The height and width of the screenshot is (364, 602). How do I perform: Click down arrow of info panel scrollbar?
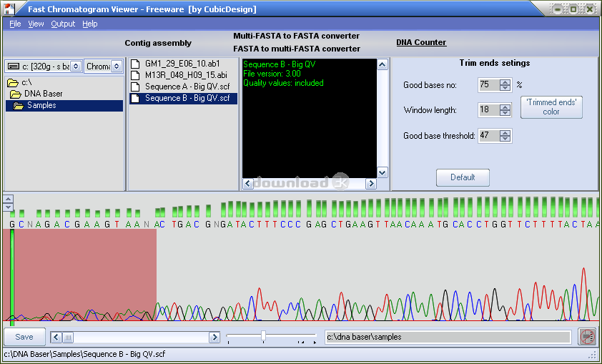[x=383, y=173]
